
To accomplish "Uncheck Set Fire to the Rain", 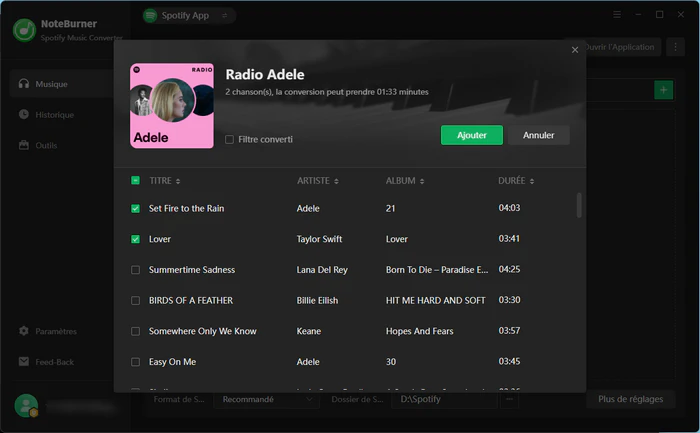I will (x=135, y=208).
